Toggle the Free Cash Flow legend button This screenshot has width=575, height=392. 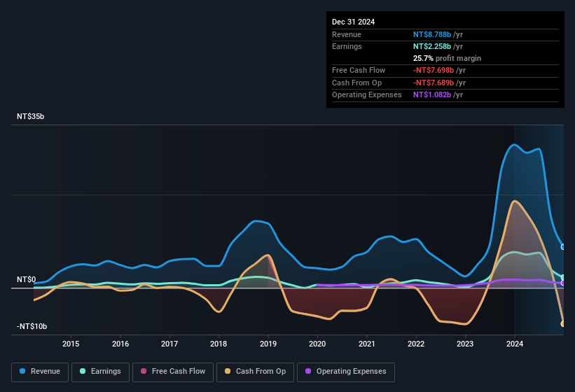pyautogui.click(x=173, y=372)
